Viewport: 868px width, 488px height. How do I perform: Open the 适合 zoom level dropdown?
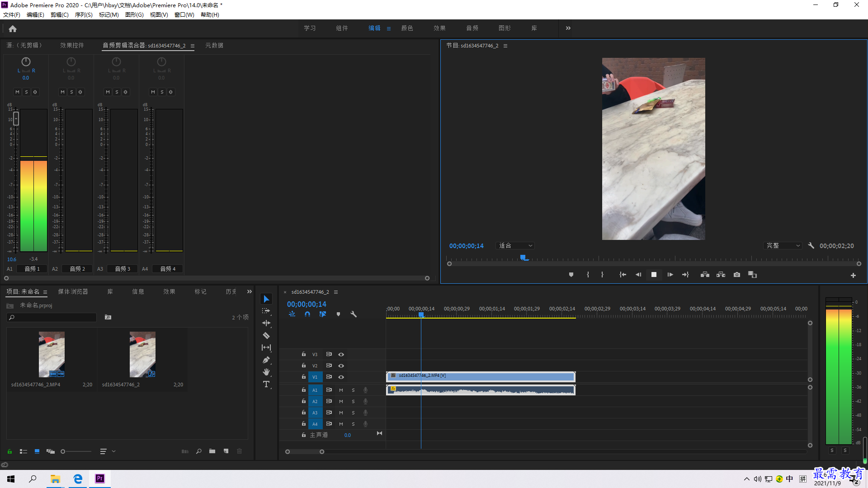pos(515,246)
